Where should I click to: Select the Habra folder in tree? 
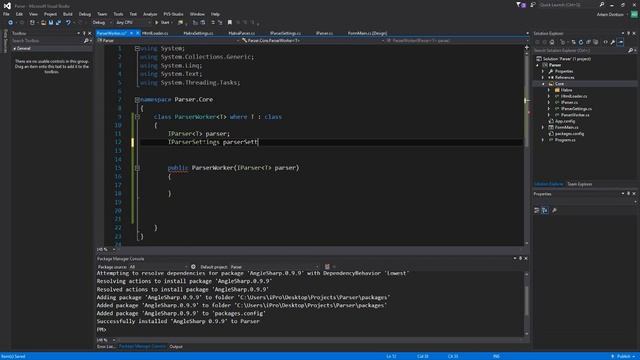click(566, 90)
